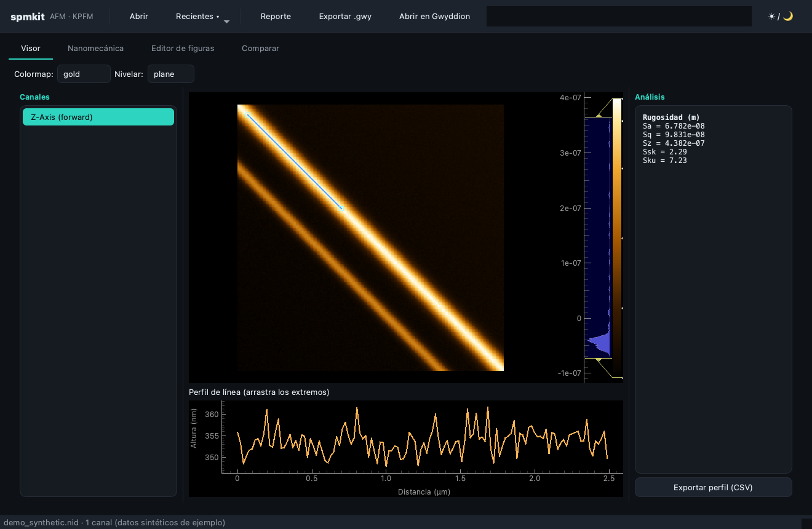
Task: Select the Z-Axis (forward) channel
Action: (98, 117)
